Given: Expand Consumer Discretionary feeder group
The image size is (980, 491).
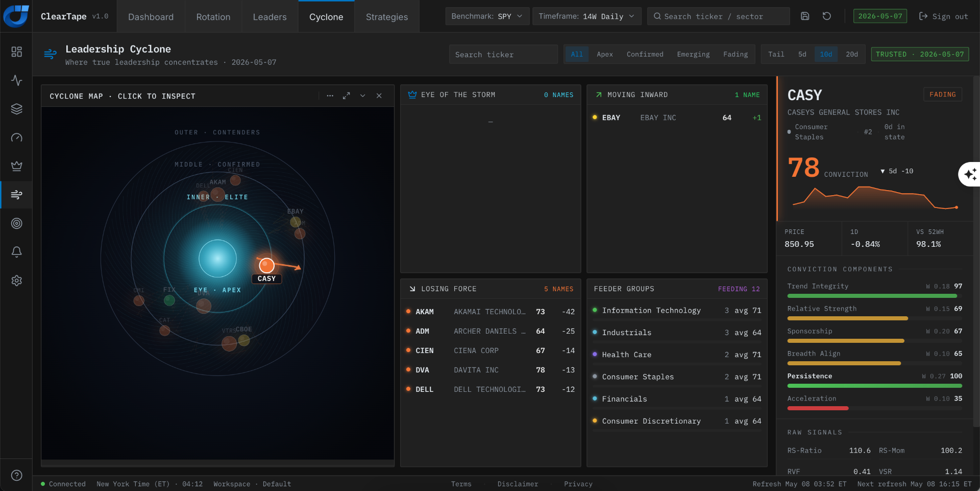Looking at the screenshot, I should pyautogui.click(x=677, y=421).
